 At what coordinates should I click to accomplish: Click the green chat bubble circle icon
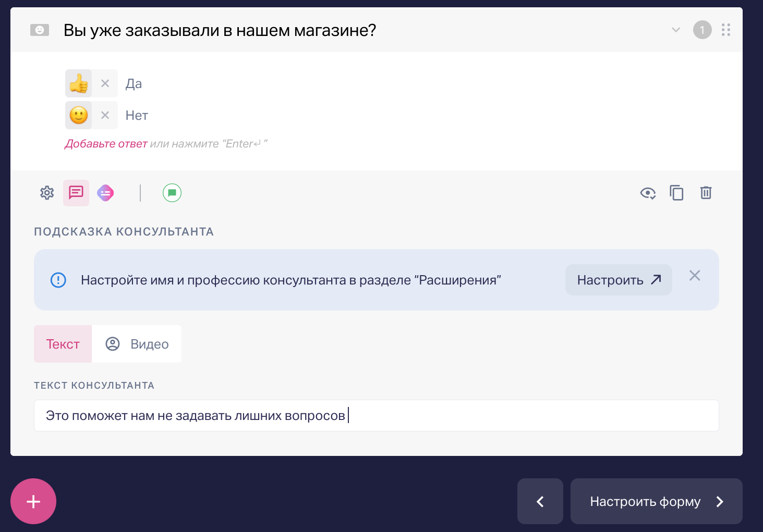[x=172, y=193]
